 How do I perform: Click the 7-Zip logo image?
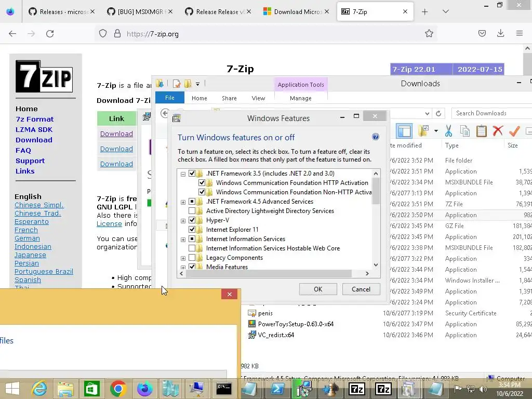coord(44,76)
